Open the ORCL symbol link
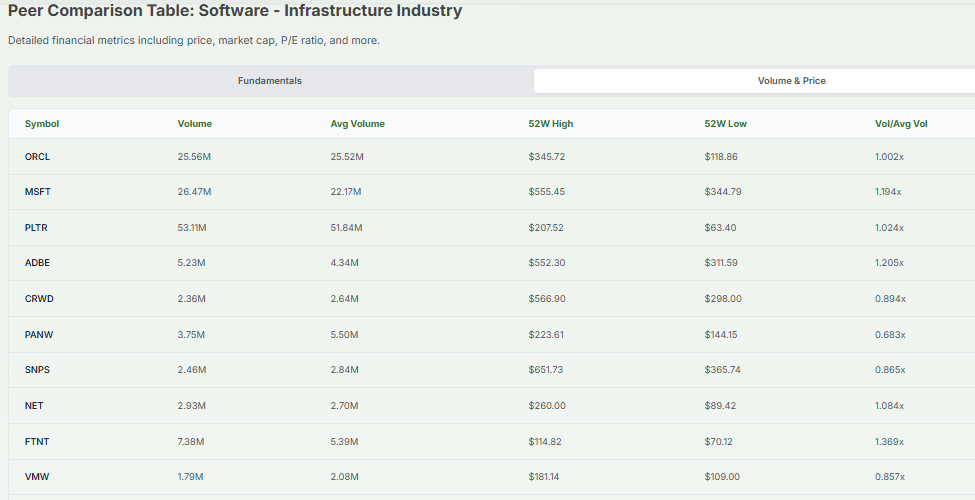This screenshot has width=975, height=500. 37,157
